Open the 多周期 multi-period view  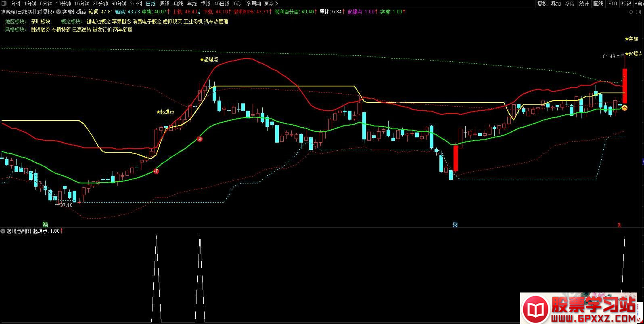coord(254,4)
